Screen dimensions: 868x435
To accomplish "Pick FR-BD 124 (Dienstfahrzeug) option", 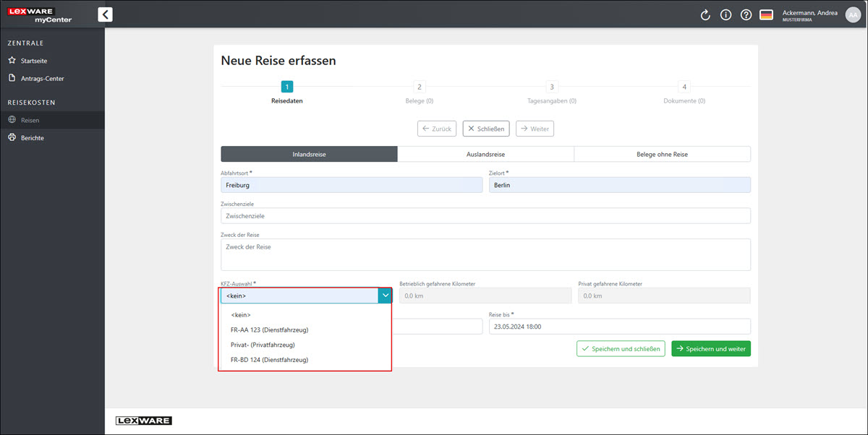I will click(x=269, y=359).
